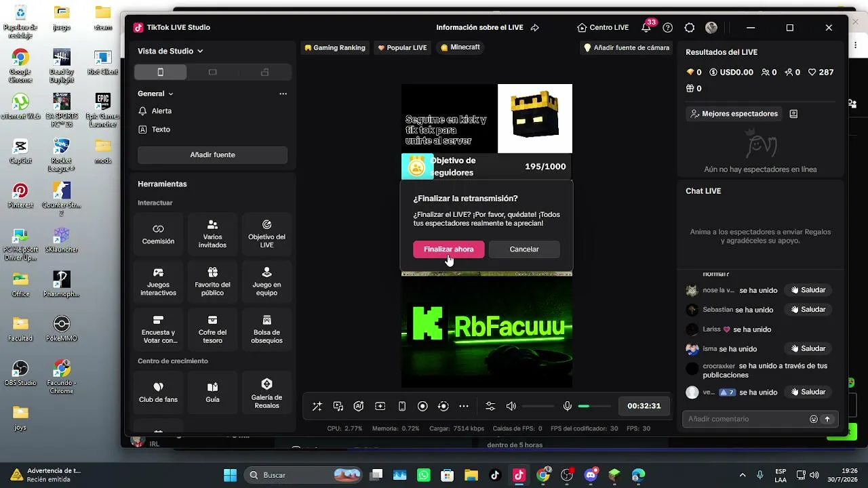The image size is (868, 488).
Task: Open Centro LIVE
Action: tap(603, 28)
